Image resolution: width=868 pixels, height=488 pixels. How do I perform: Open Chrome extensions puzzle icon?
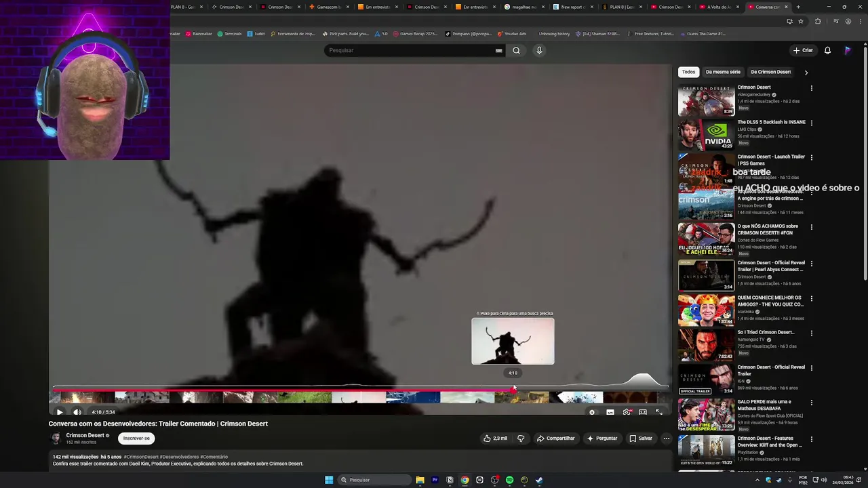point(818,21)
